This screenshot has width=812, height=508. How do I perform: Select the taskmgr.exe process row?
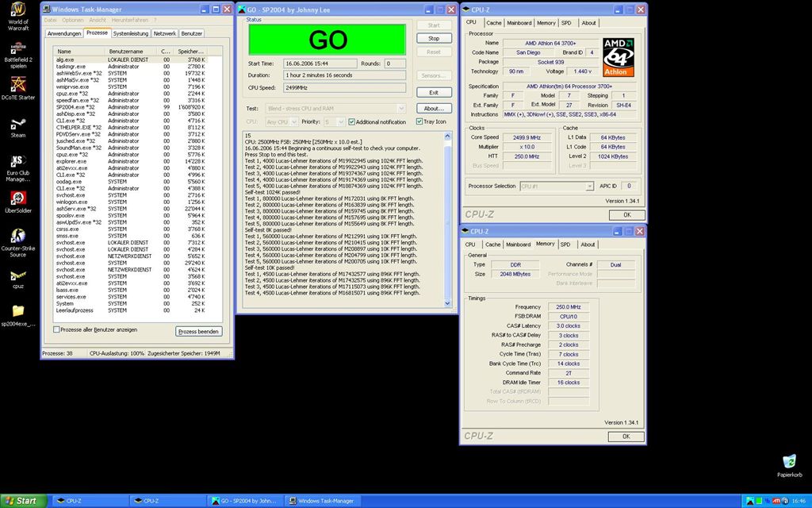131,67
